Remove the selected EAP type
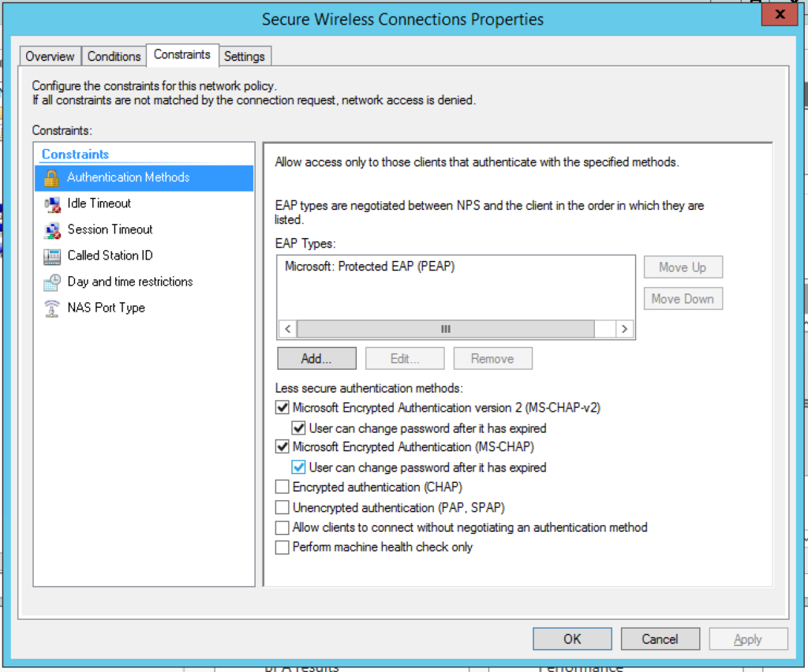The height and width of the screenshot is (672, 808). (x=492, y=357)
